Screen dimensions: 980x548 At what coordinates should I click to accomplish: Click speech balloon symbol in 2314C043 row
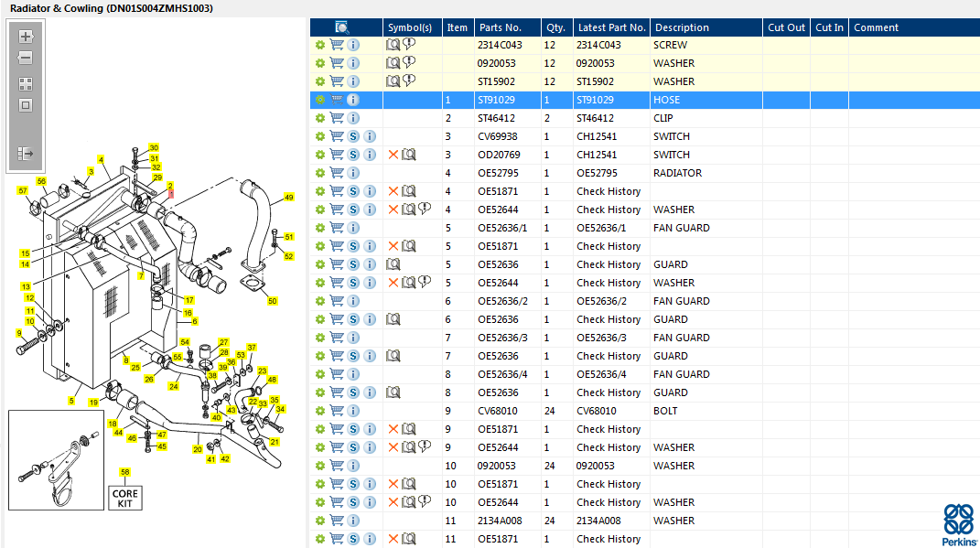[x=409, y=44]
